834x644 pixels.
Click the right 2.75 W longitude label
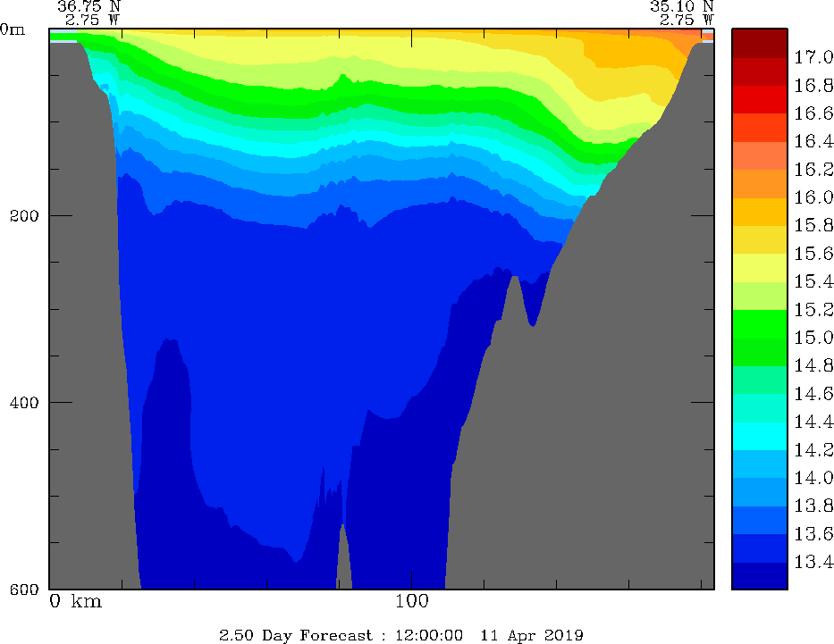(687, 20)
